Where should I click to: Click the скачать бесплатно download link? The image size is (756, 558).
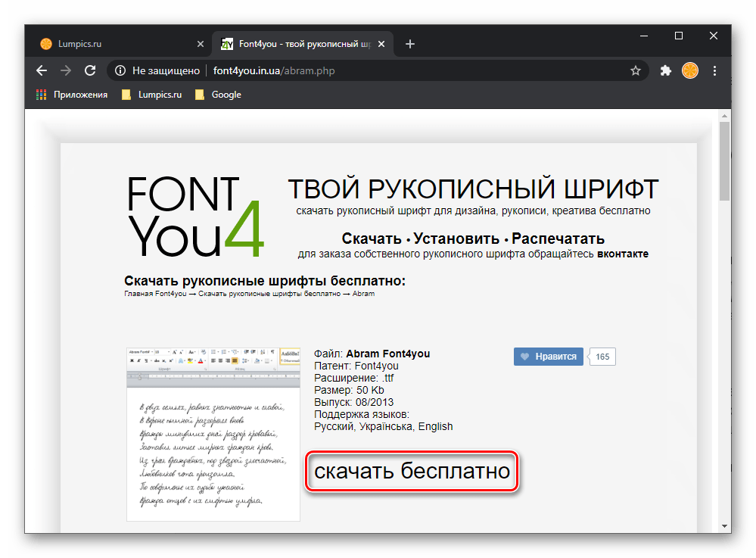coord(412,472)
